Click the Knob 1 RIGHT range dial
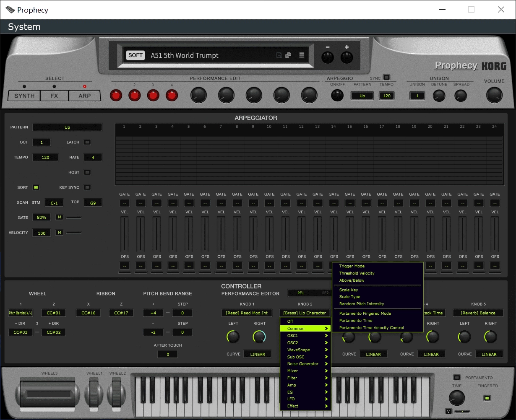 pyautogui.click(x=260, y=336)
